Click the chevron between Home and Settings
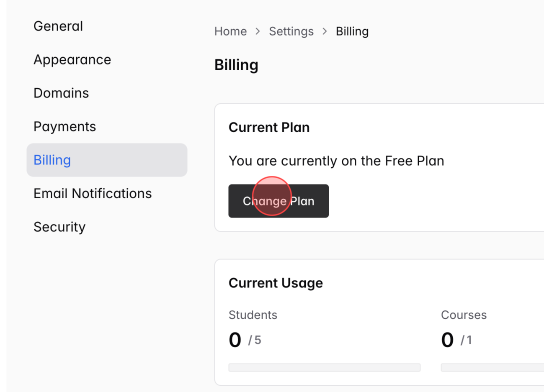This screenshot has width=544, height=392. click(x=257, y=31)
